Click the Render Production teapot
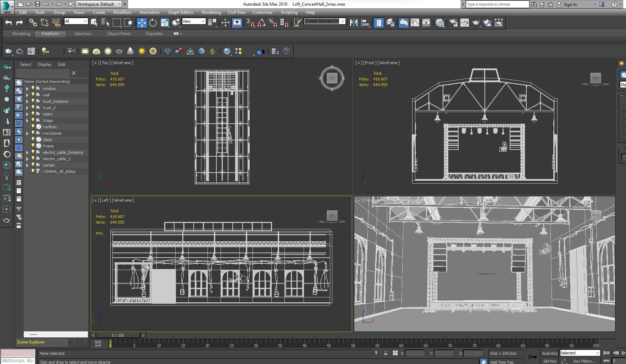This screenshot has width=626, height=364. pyautogui.click(x=476, y=23)
